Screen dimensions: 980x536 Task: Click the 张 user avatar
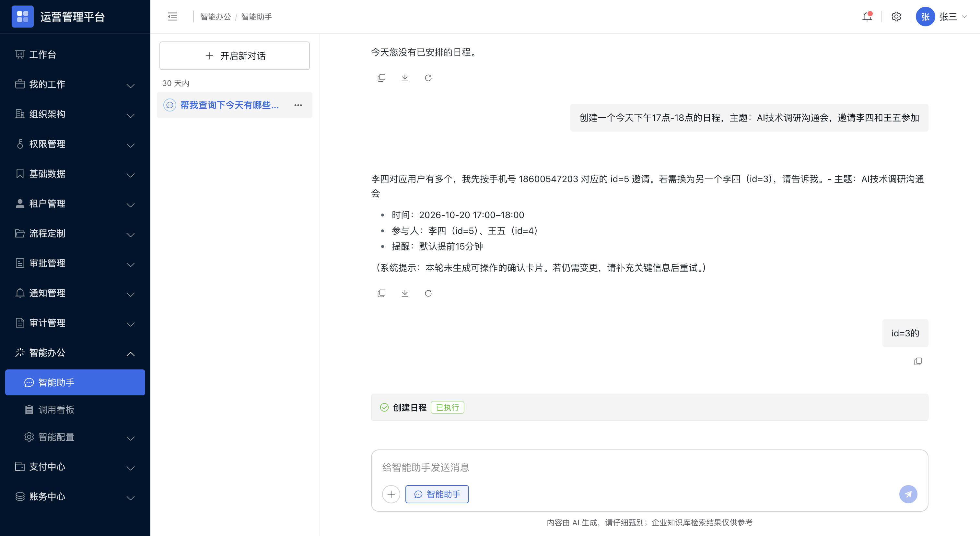pos(925,16)
